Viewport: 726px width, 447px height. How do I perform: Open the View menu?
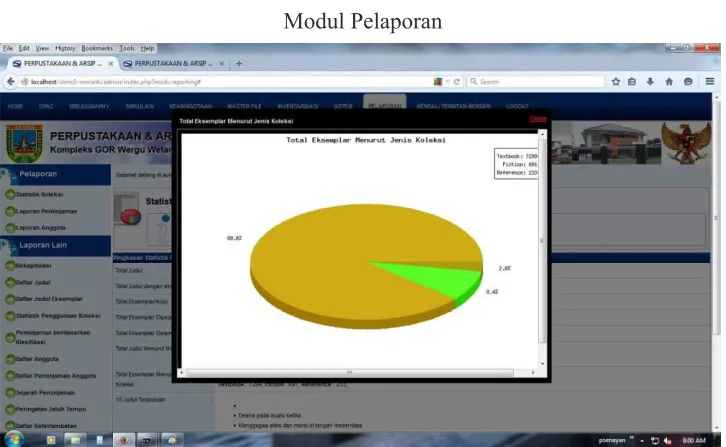[x=42, y=48]
